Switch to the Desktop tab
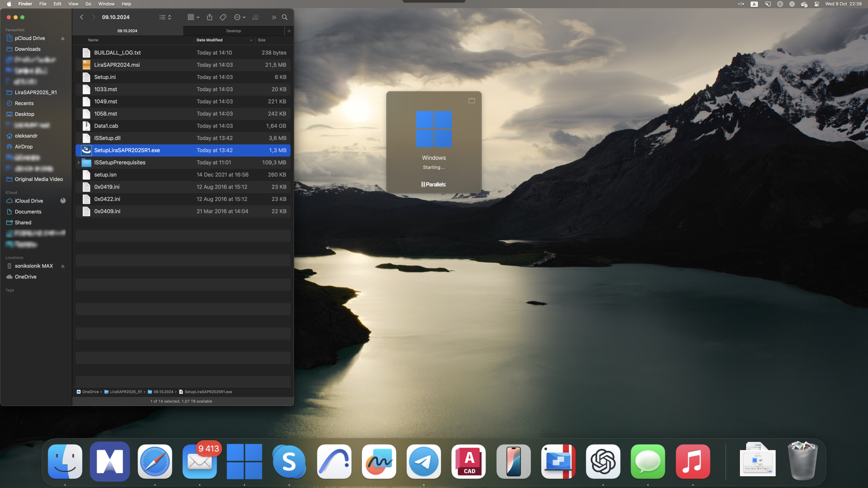The image size is (868, 488). pos(233,31)
